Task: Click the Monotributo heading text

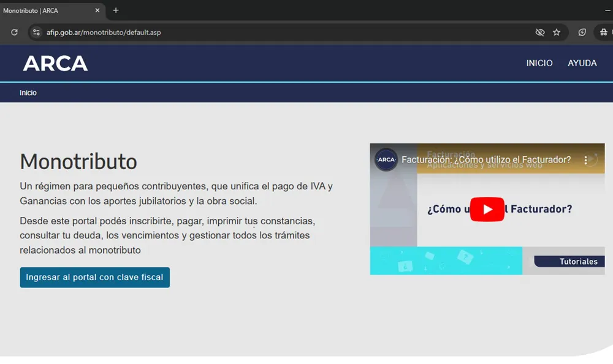Action: 78,162
